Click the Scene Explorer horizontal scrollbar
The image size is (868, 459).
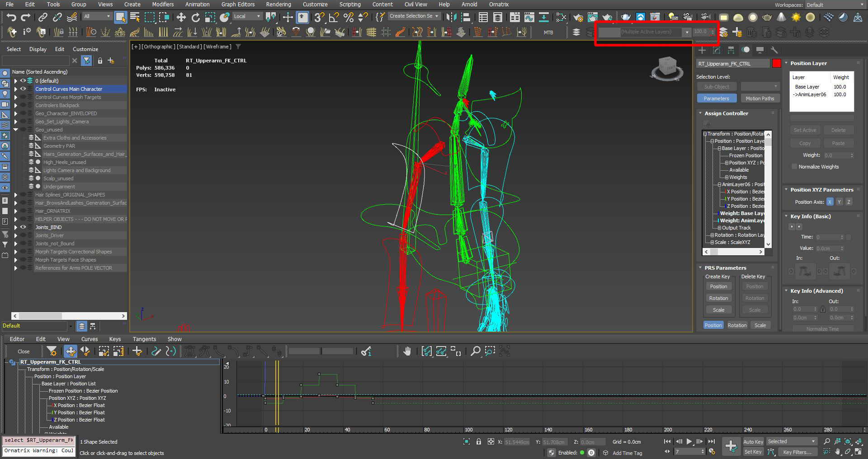coord(69,316)
